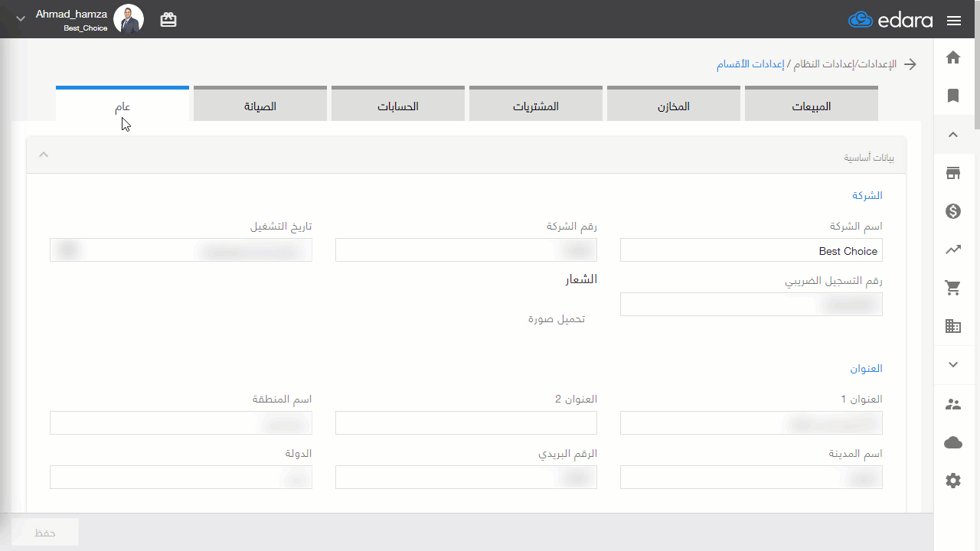Go to the Home icon in sidebar
The height and width of the screenshot is (551, 980).
[x=953, y=57]
